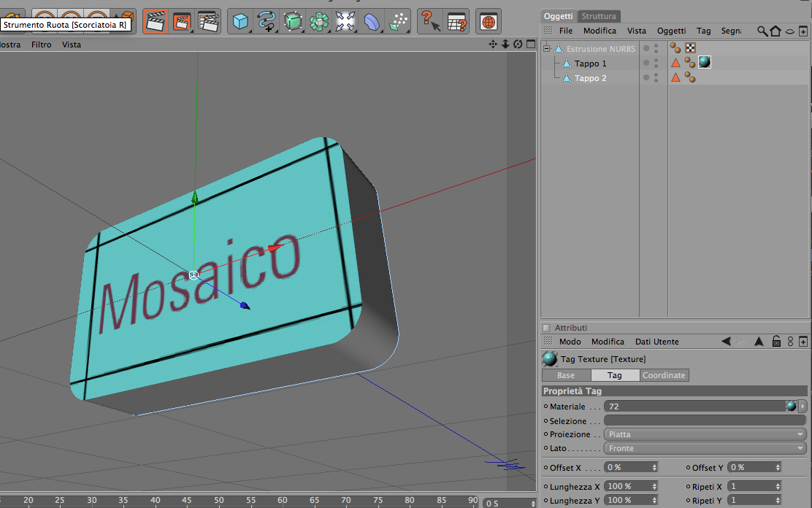Click the eye icon in Object Manager
Image resolution: width=812 pixels, height=508 pixels.
[790, 31]
